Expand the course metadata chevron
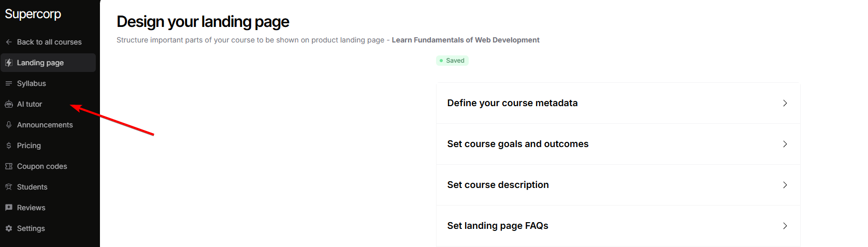This screenshot has height=247, width=868. (x=785, y=103)
